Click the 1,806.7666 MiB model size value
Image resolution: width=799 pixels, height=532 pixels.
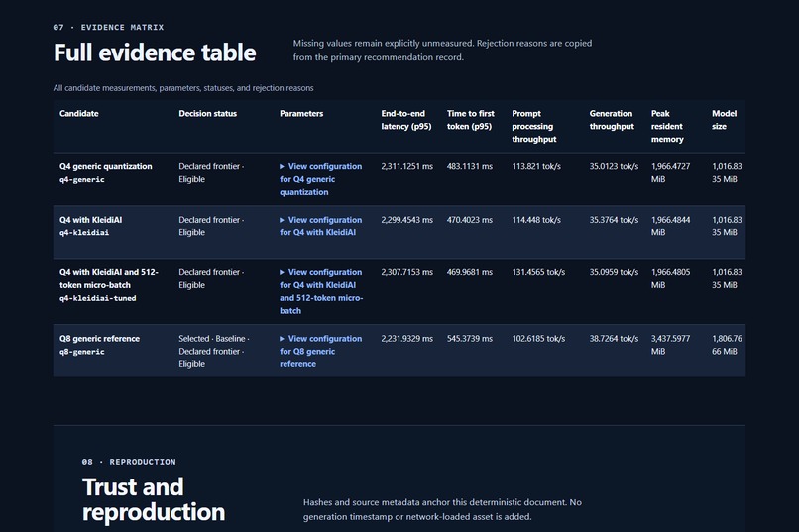tap(727, 345)
